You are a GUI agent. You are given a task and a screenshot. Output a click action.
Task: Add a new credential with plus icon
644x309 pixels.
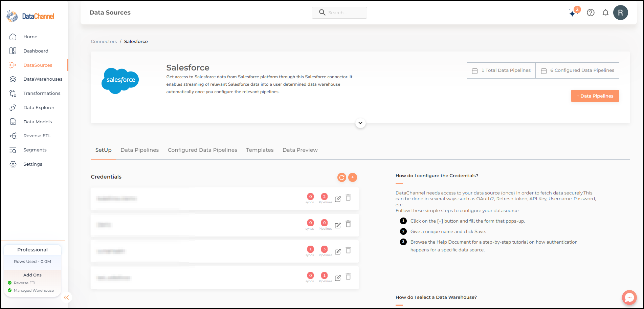point(353,177)
